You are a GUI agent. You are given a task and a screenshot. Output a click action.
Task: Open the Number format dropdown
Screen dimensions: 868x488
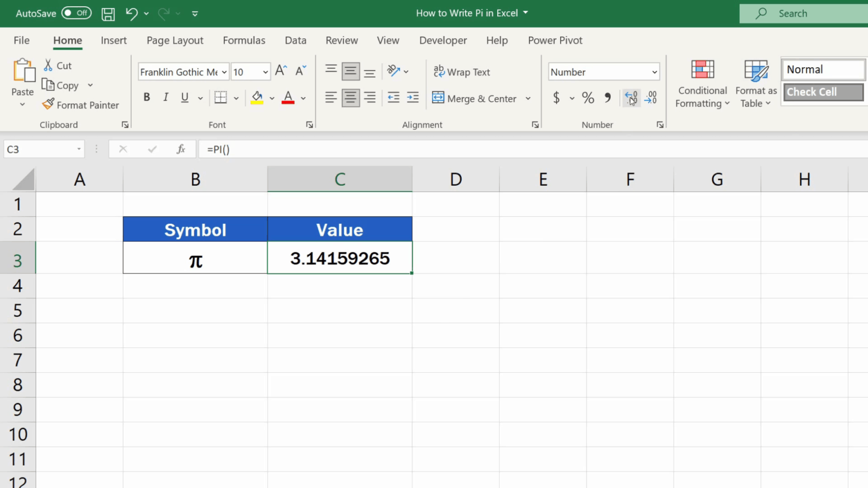(653, 72)
